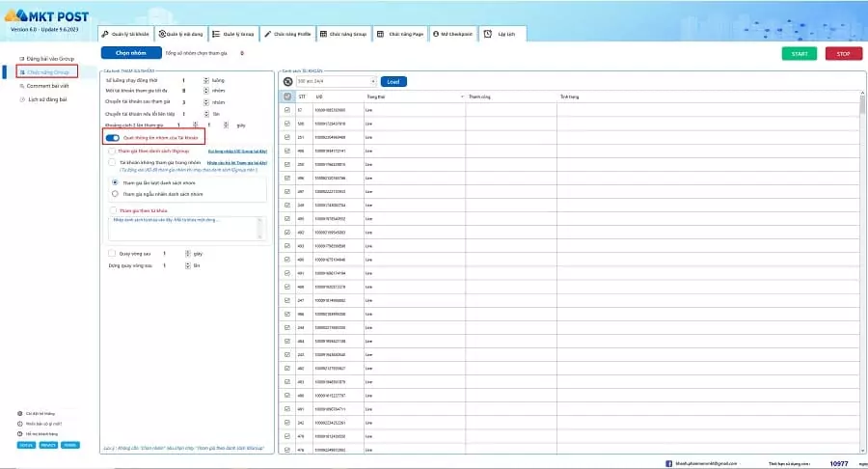
Task: Open Comment bài viết in sidebar
Action: [44, 86]
